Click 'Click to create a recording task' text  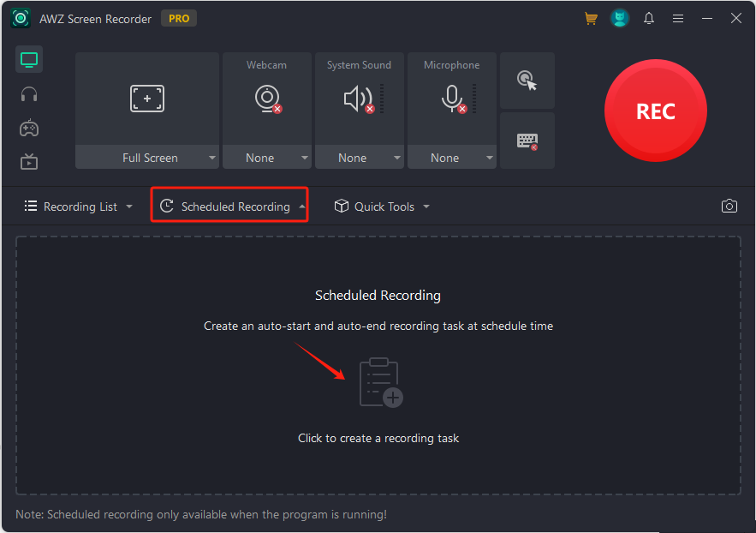378,438
